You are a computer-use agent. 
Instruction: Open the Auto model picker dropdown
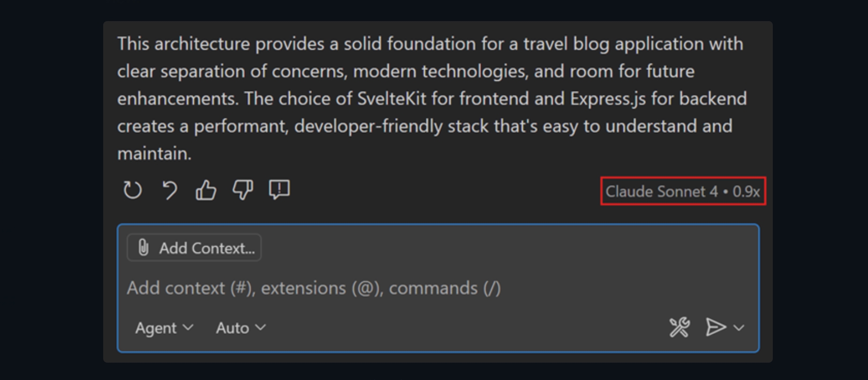click(x=240, y=328)
